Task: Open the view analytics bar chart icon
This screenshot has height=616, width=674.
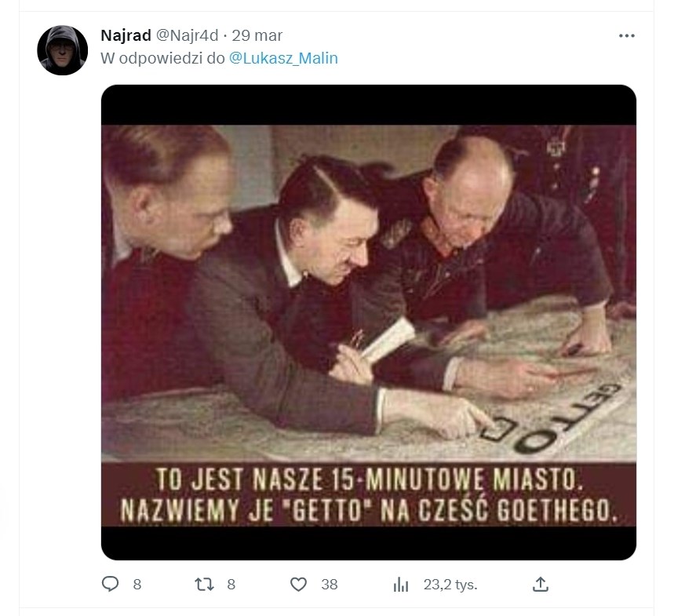Action: click(401, 584)
